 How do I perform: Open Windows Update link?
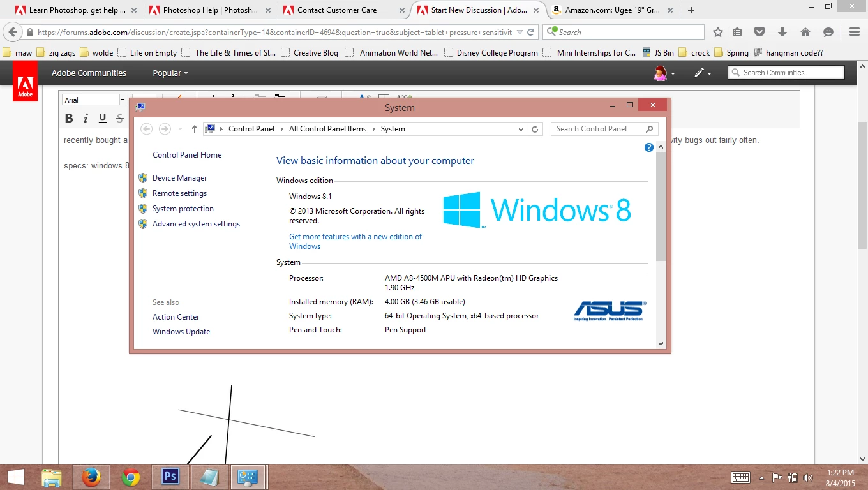tap(181, 332)
